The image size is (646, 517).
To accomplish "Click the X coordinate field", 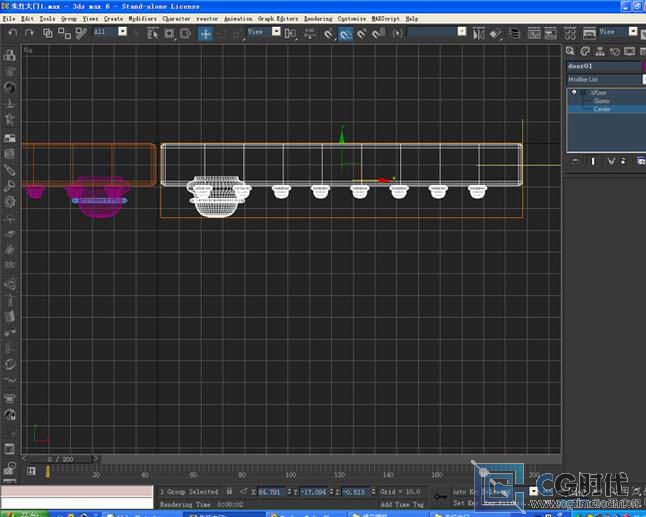I will tap(271, 492).
